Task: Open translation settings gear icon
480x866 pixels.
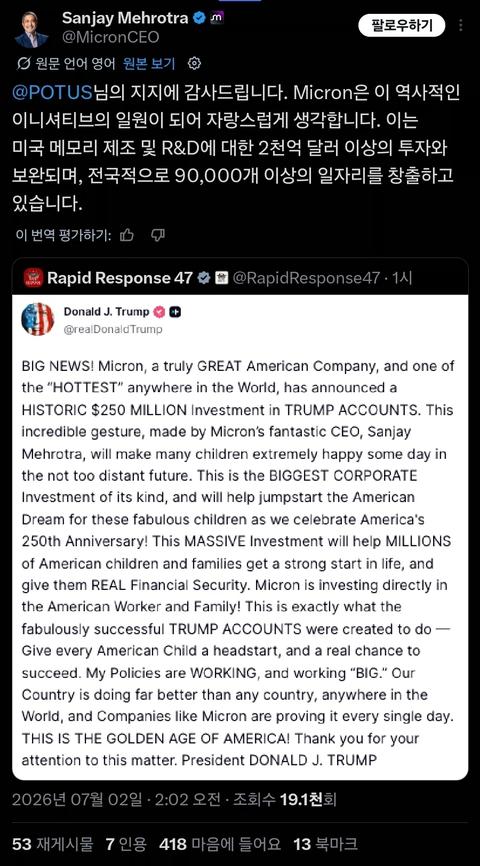Action: point(194,64)
